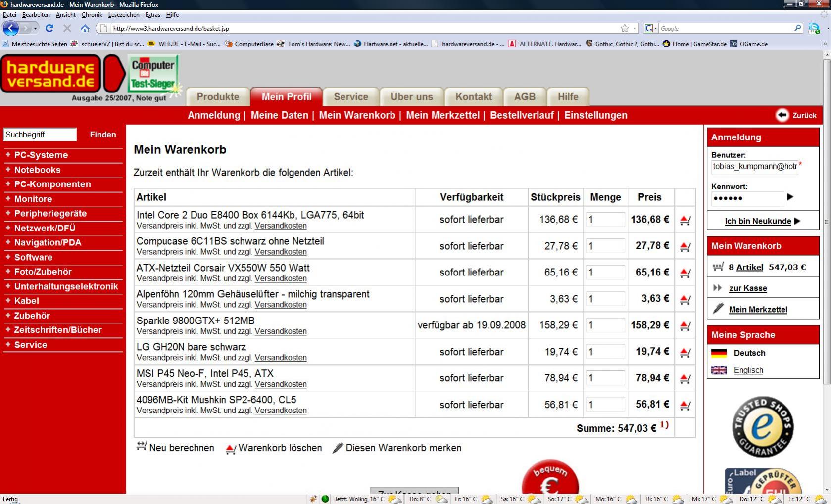Switch language to Englisch
The image size is (831, 504).
pyautogui.click(x=748, y=370)
